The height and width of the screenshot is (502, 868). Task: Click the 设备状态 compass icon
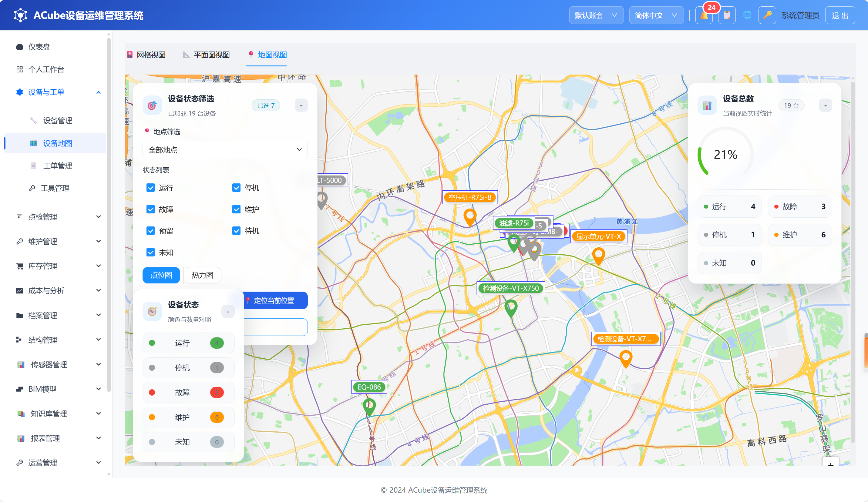point(152,311)
